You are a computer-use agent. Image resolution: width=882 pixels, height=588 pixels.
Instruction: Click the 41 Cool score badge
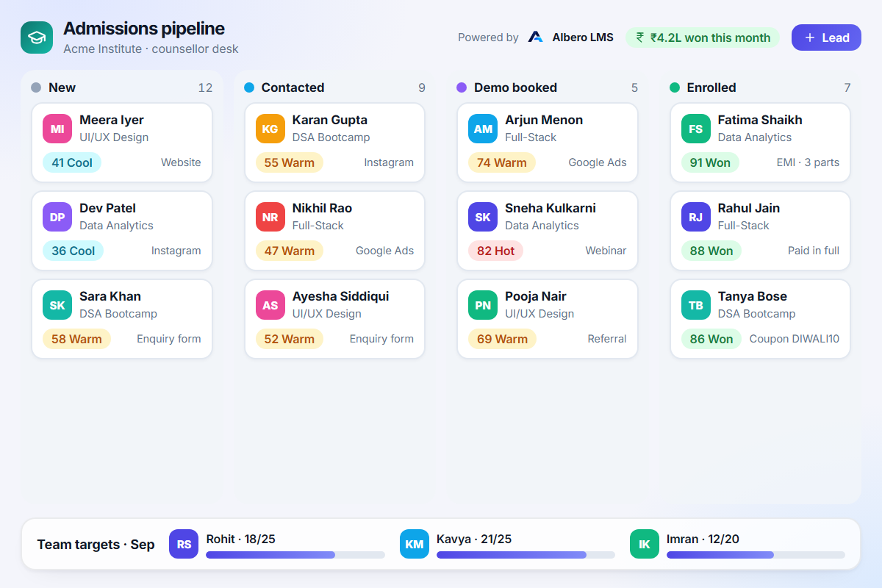pyautogui.click(x=72, y=162)
